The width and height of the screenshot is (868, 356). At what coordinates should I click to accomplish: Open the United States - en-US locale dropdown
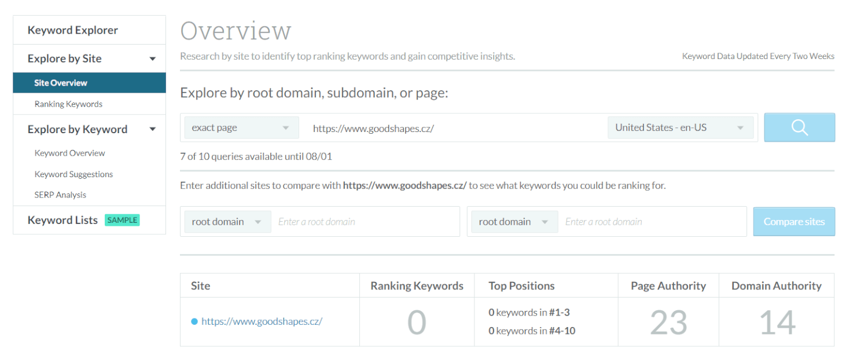click(x=680, y=128)
